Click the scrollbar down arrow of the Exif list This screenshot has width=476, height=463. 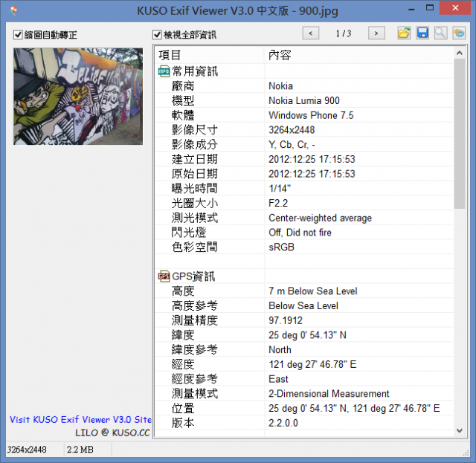[460, 430]
